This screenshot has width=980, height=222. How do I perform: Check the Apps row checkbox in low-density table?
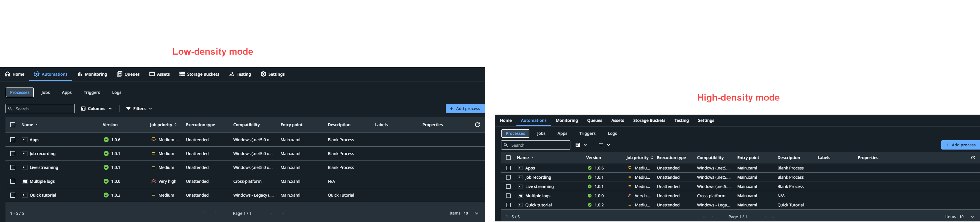pyautogui.click(x=12, y=140)
